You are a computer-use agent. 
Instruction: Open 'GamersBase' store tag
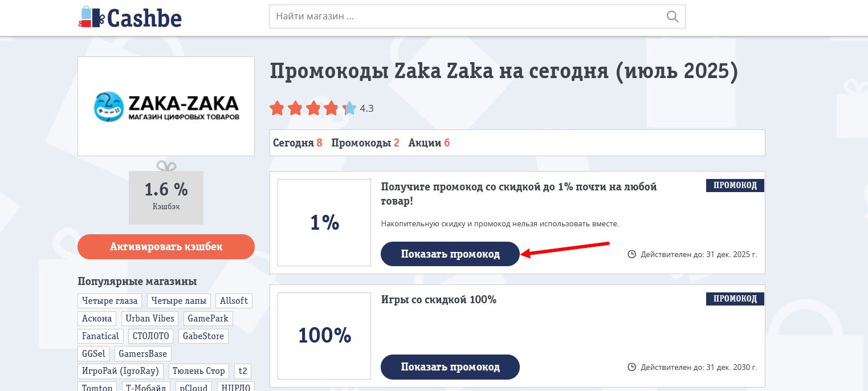[143, 354]
